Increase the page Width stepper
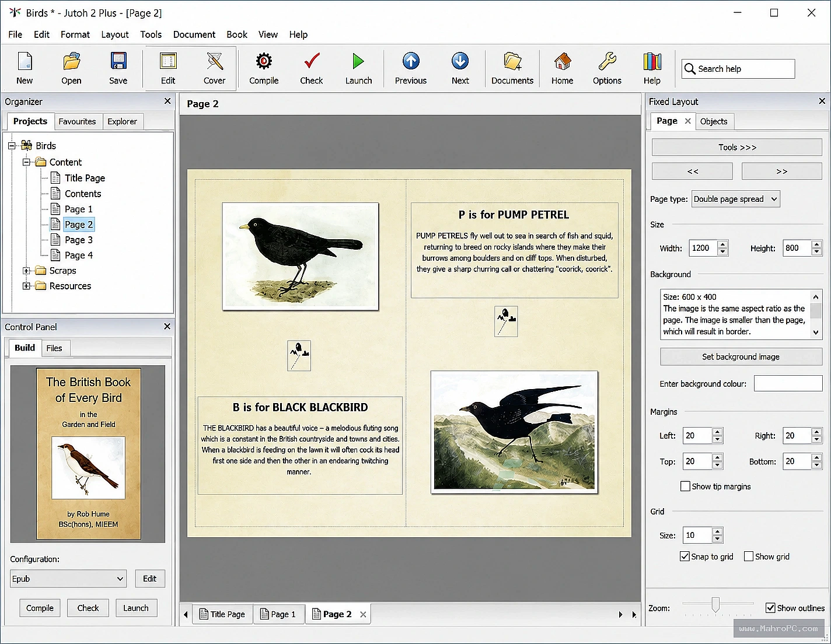The height and width of the screenshot is (644, 831). point(723,244)
